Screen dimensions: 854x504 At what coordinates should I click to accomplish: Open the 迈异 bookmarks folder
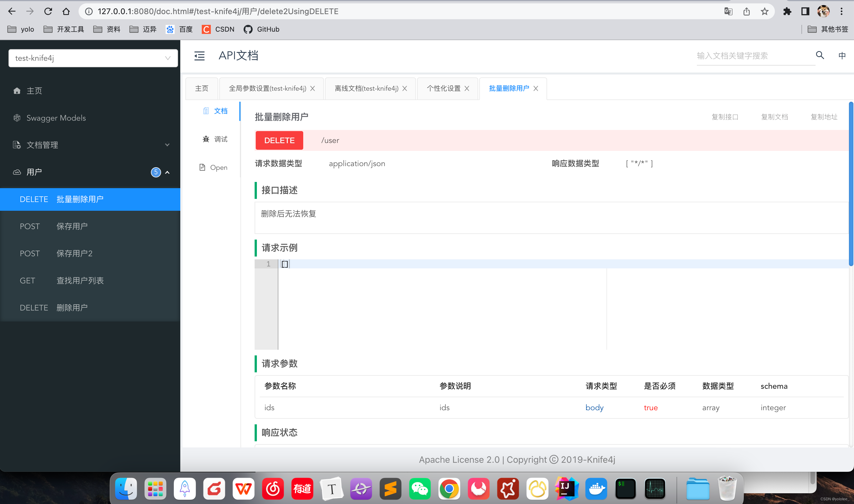pyautogui.click(x=143, y=29)
